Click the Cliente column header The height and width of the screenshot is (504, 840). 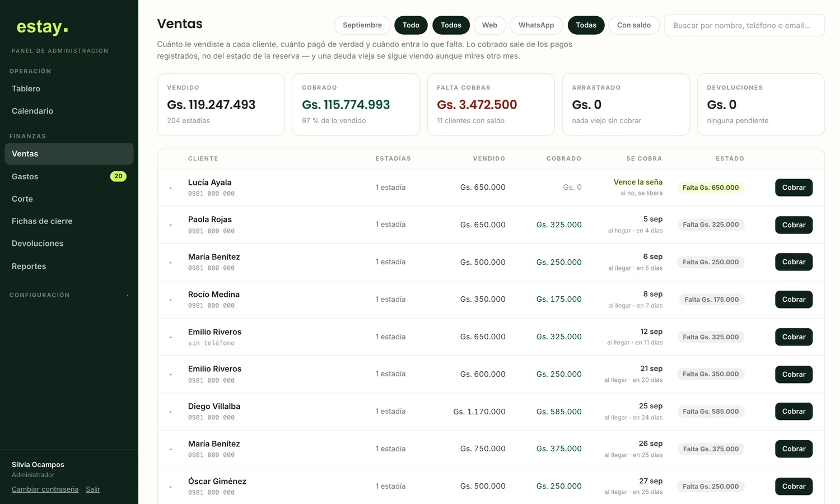tap(203, 158)
